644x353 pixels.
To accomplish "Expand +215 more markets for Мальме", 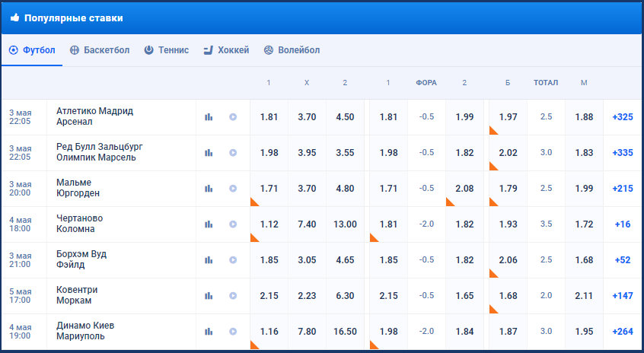I will [622, 189].
